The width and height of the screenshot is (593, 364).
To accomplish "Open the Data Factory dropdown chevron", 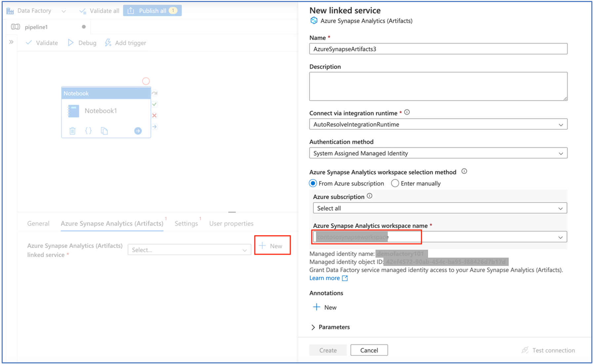I will pos(63,11).
